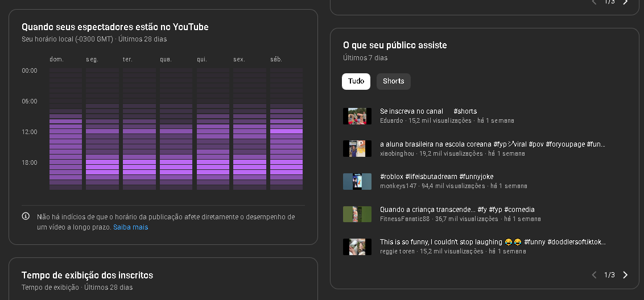Image resolution: width=644 pixels, height=300 pixels.
Task: Open the xiaobinghou video thumbnail
Action: pyautogui.click(x=357, y=149)
